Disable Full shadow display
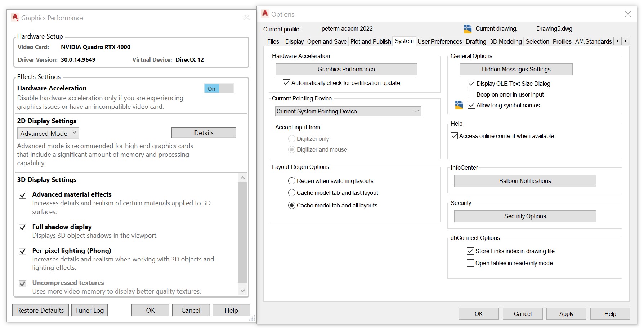Viewport: 644px width, 331px height. click(22, 227)
